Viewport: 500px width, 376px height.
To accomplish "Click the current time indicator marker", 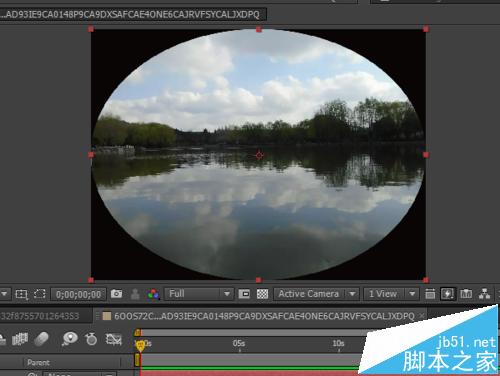I will 140,346.
